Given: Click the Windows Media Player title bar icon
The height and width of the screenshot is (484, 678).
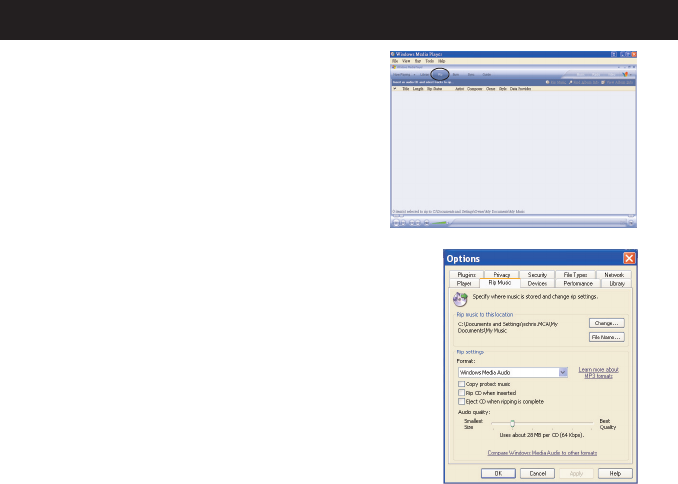Looking at the screenshot, I should pyautogui.click(x=393, y=54).
